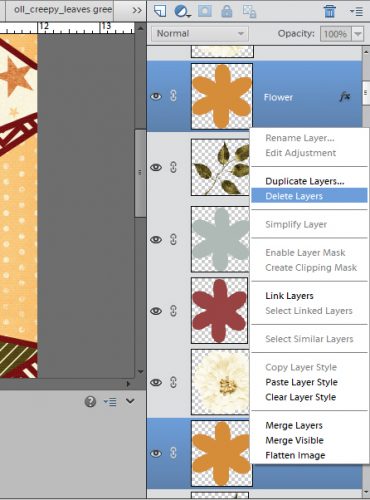Toggle link icon on the green leaves layer

pos(173,167)
